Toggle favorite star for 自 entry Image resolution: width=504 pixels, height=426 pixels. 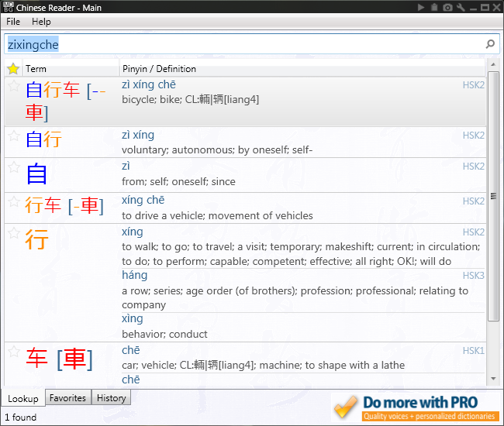pos(13,167)
